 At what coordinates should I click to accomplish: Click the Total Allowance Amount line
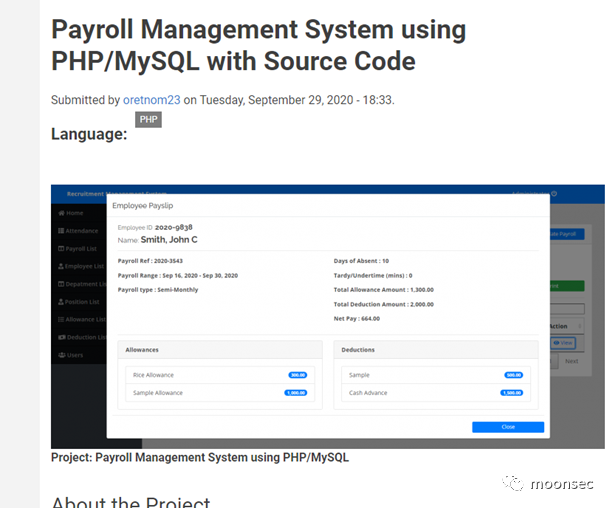[x=384, y=290]
